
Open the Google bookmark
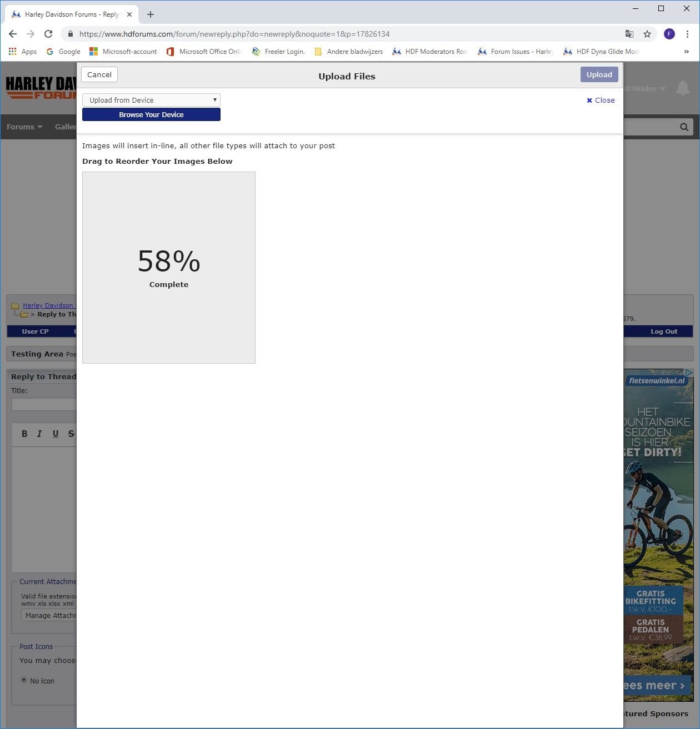pyautogui.click(x=63, y=52)
